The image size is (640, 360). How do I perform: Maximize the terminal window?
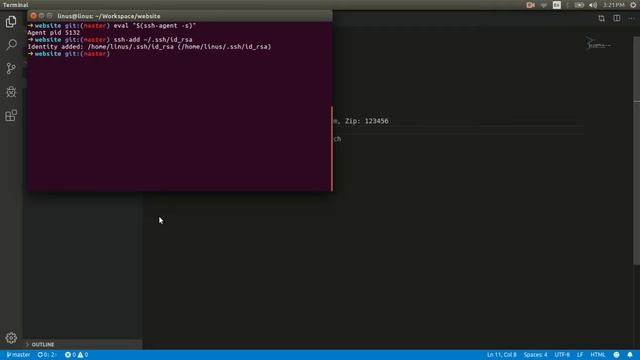[x=49, y=16]
